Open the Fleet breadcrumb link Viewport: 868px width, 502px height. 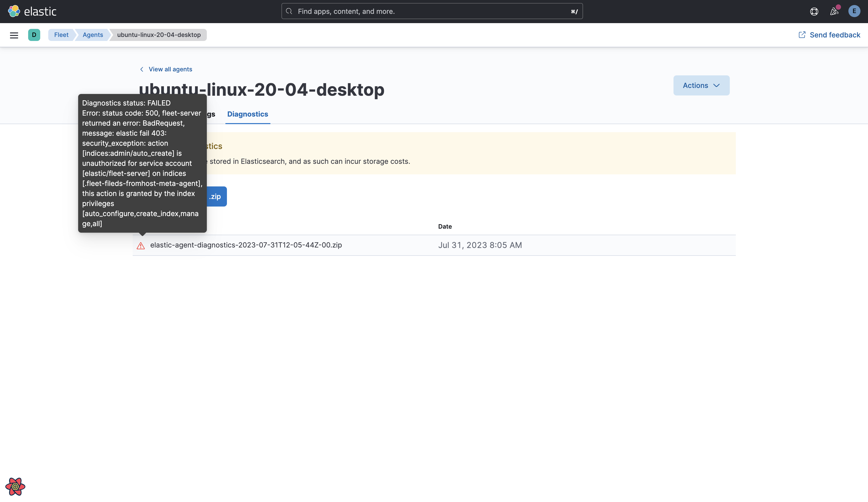click(x=61, y=35)
